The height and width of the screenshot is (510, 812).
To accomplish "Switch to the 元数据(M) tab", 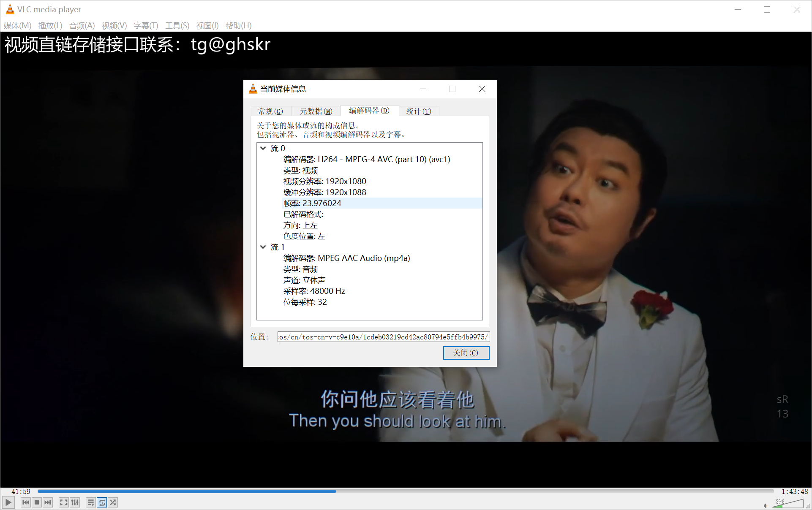I will pyautogui.click(x=316, y=111).
